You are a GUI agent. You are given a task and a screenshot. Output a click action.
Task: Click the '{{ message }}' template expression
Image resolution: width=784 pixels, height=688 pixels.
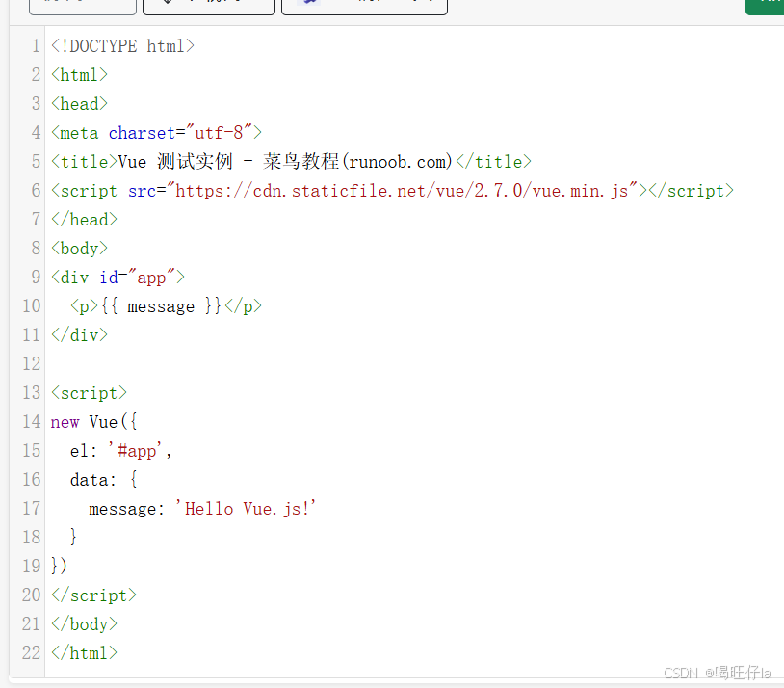tap(161, 306)
